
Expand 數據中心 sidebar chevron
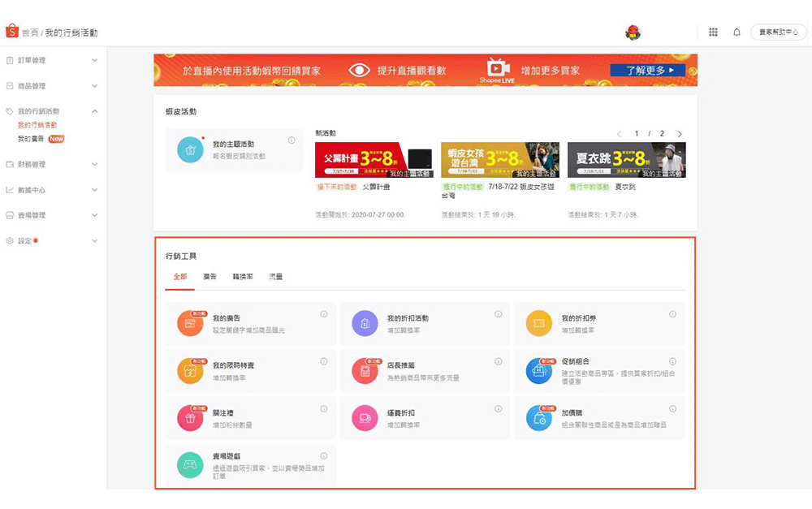[95, 190]
